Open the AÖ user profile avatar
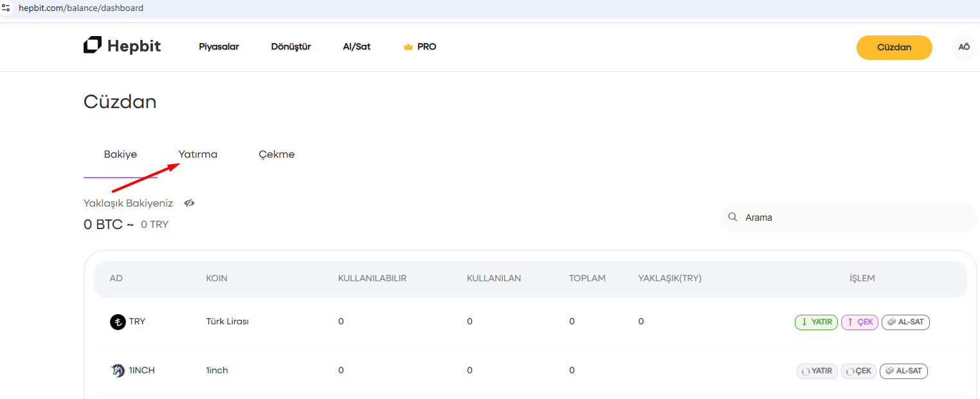The height and width of the screenshot is (399, 980). [x=963, y=48]
